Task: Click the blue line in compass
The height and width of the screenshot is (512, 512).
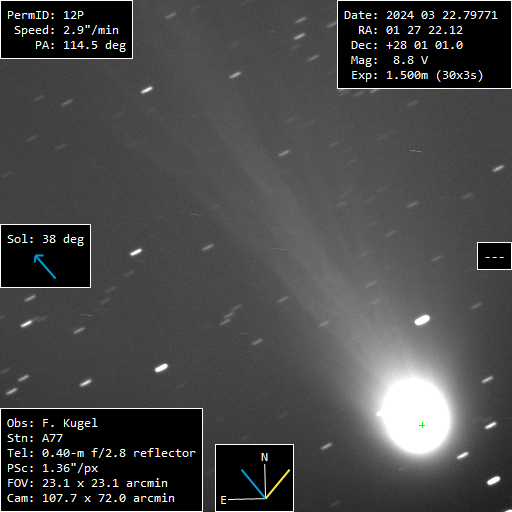Action: [x=253, y=484]
